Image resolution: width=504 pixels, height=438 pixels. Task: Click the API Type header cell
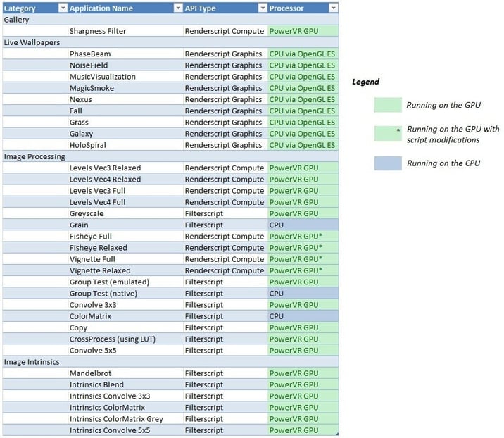pyautogui.click(x=226, y=8)
